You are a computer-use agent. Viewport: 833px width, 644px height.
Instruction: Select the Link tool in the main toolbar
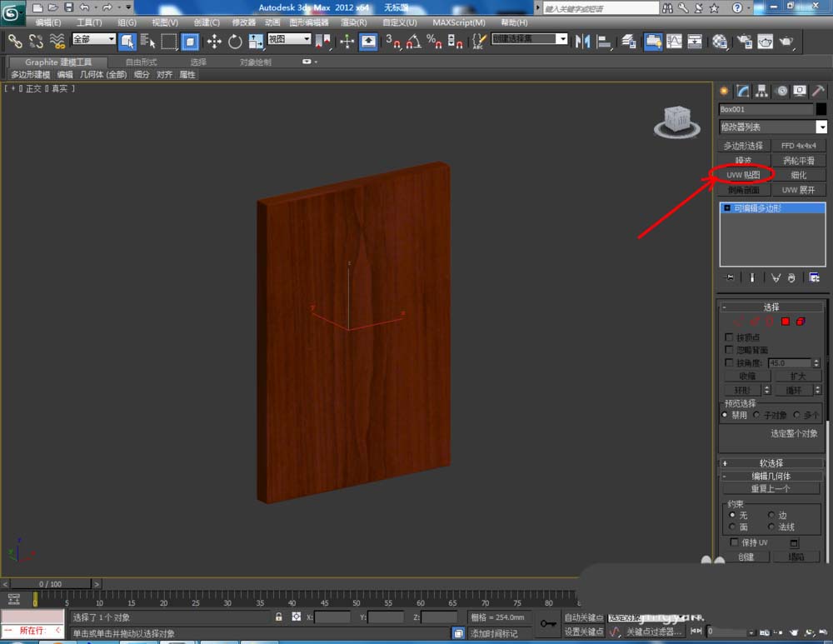(x=14, y=41)
